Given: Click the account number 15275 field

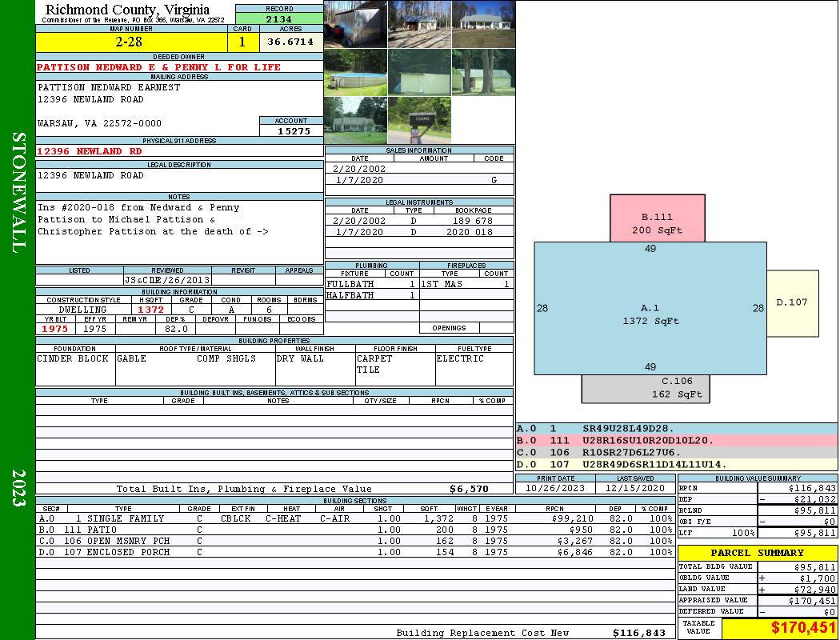Looking at the screenshot, I should pos(291,130).
